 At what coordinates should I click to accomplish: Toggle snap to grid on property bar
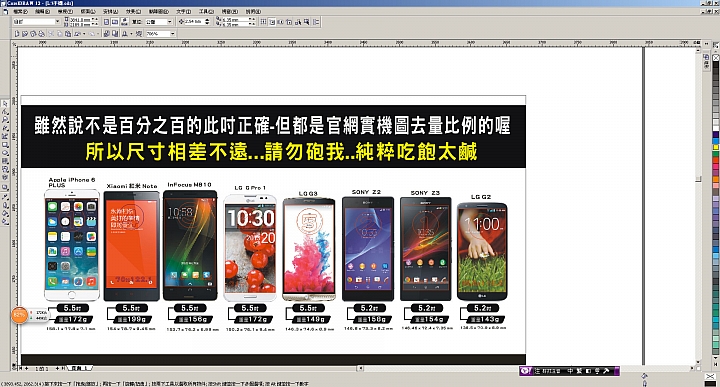pyautogui.click(x=264, y=22)
